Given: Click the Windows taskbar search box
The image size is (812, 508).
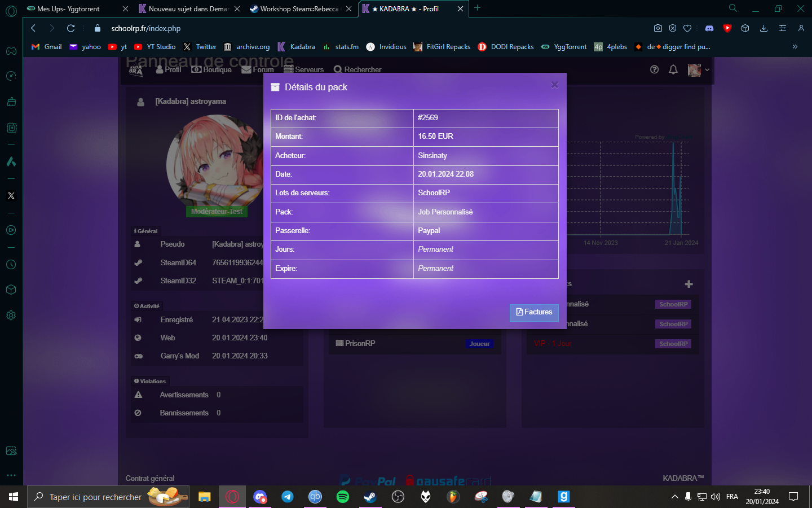Looking at the screenshot, I should point(108,497).
